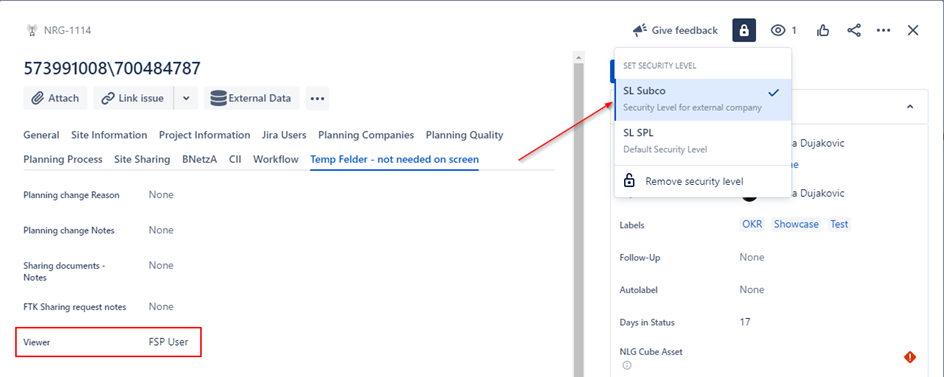Viewport: 944px width, 377px height.
Task: Close the issue view with X
Action: (x=913, y=30)
